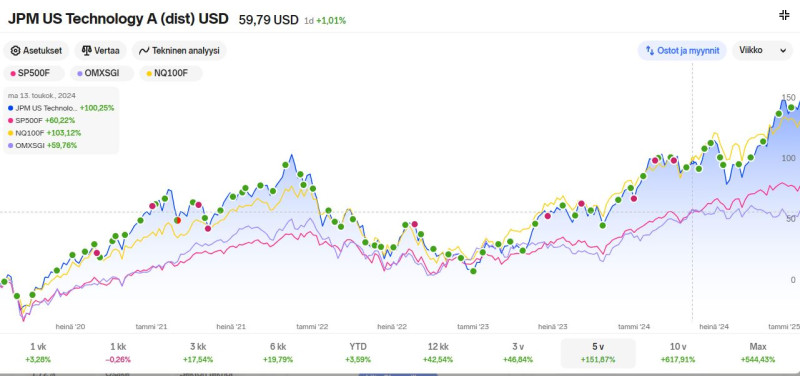Select the 3 v period tab
This screenshot has width=800, height=376.
click(518, 353)
